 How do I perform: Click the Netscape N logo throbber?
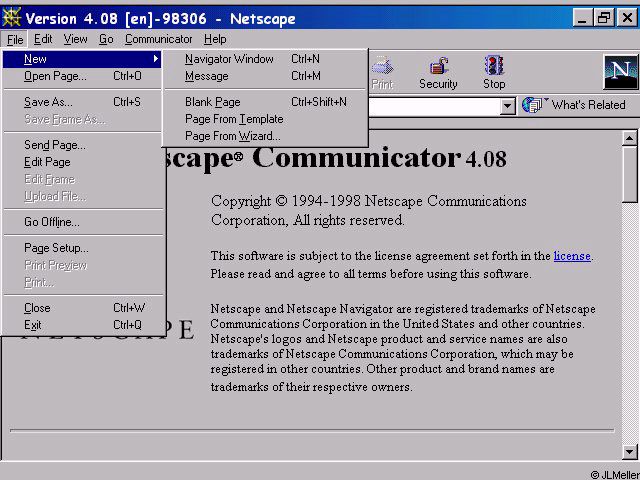point(620,72)
